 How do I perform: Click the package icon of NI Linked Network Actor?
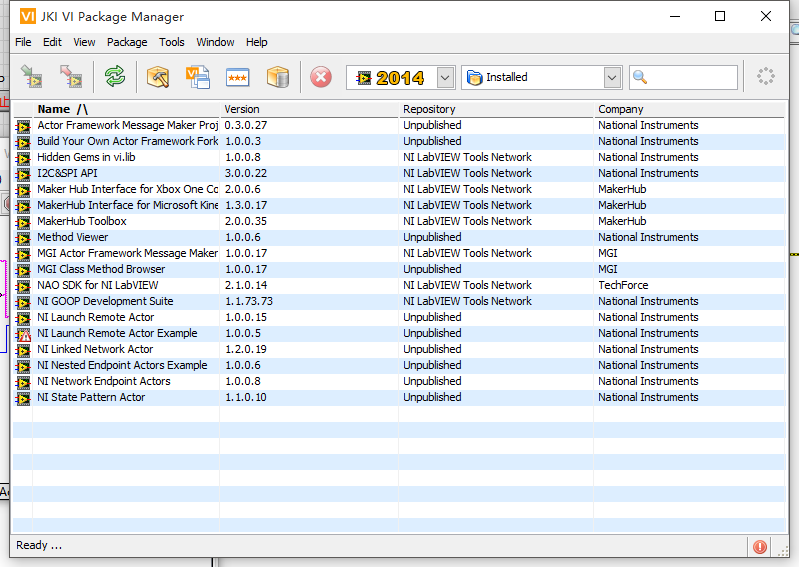point(23,350)
